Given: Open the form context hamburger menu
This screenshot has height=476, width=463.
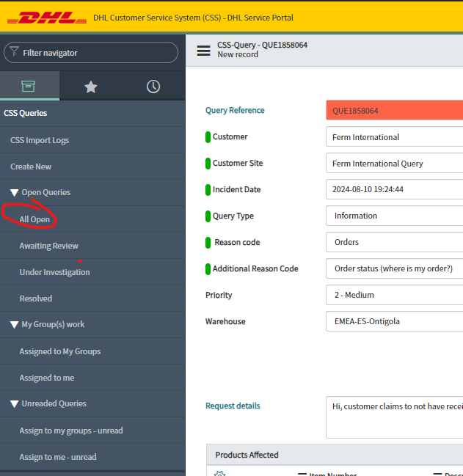Looking at the screenshot, I should click(x=203, y=51).
